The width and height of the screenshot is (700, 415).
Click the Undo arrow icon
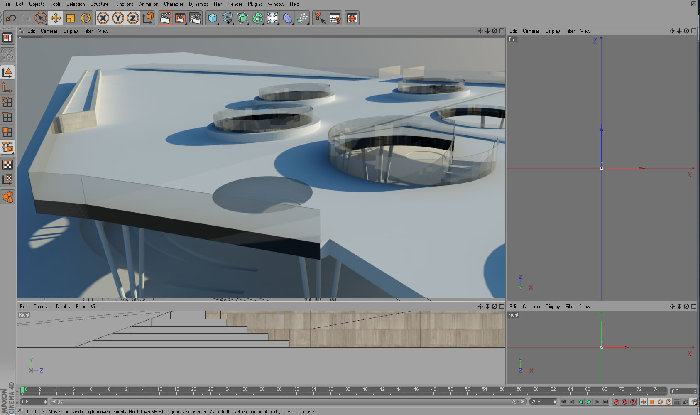(11, 18)
